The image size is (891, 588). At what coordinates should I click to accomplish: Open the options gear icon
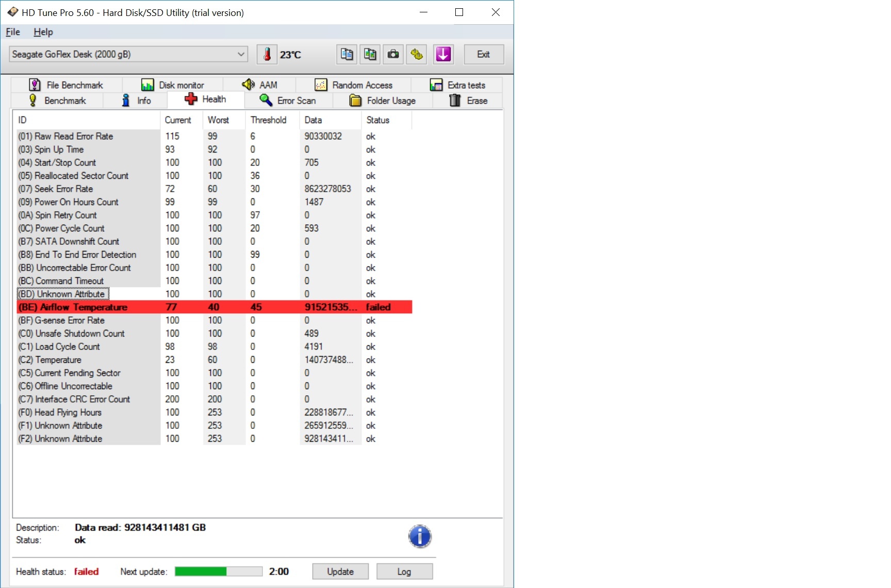pos(417,54)
